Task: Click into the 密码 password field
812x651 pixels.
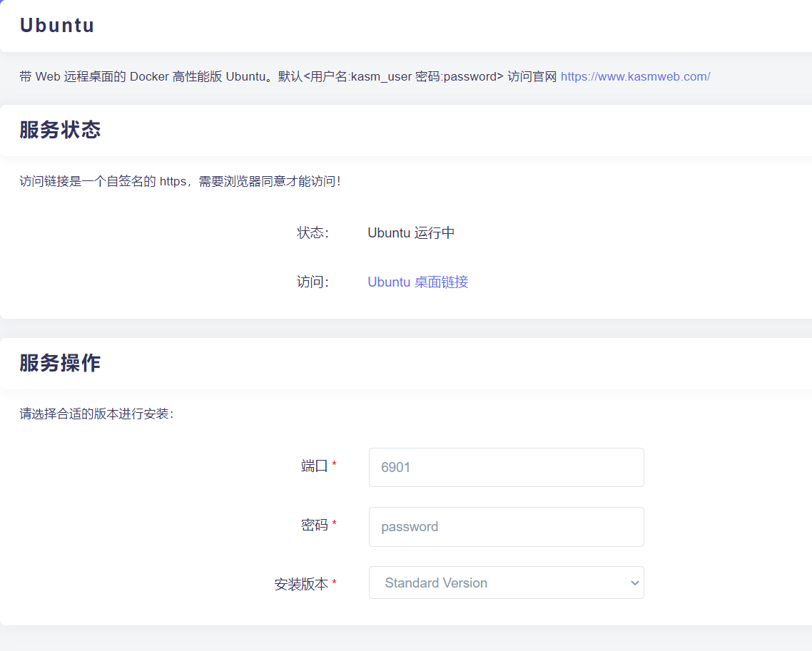Action: [x=506, y=527]
